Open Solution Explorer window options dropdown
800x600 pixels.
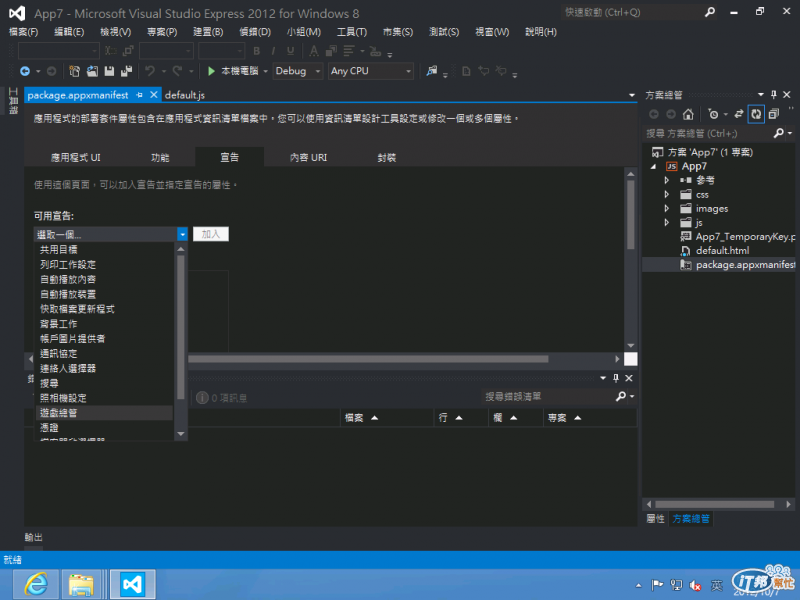coord(761,95)
